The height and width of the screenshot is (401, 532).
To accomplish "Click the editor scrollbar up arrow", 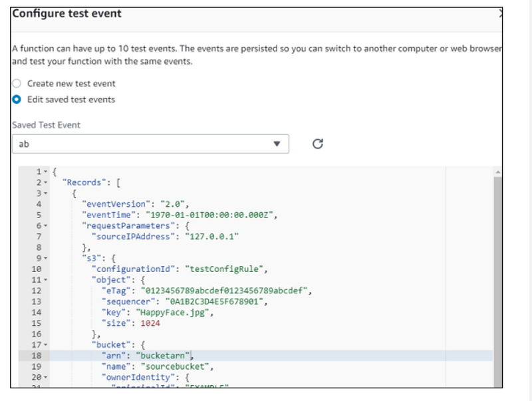I will [497, 172].
